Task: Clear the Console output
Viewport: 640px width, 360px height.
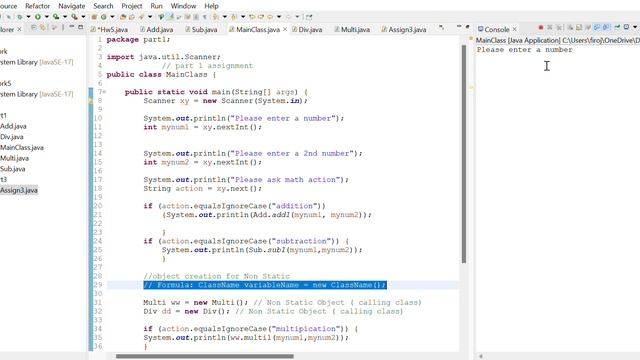Action: click(570, 27)
